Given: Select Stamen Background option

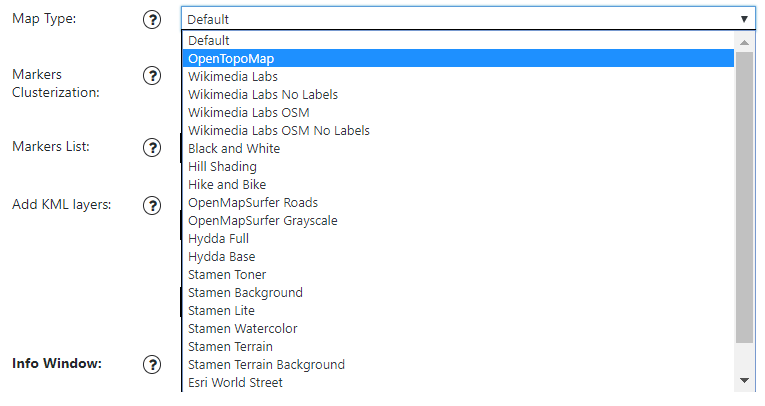Looking at the screenshot, I should (458, 293).
